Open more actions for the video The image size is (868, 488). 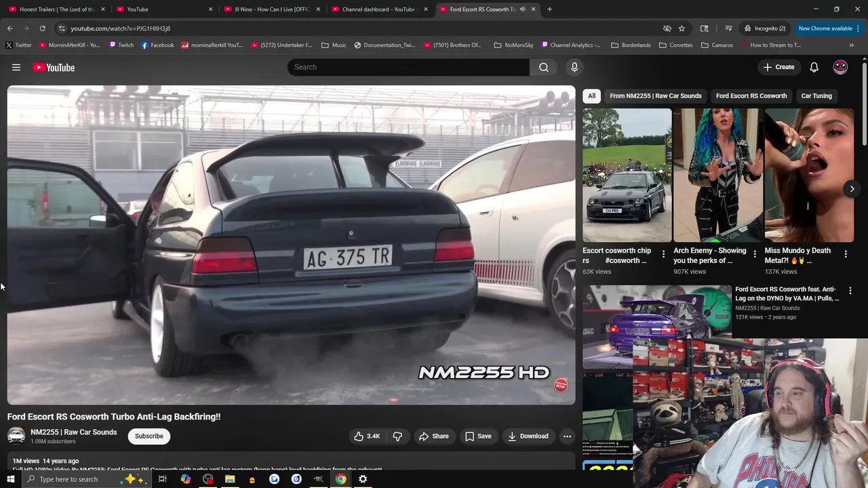[567, 436]
